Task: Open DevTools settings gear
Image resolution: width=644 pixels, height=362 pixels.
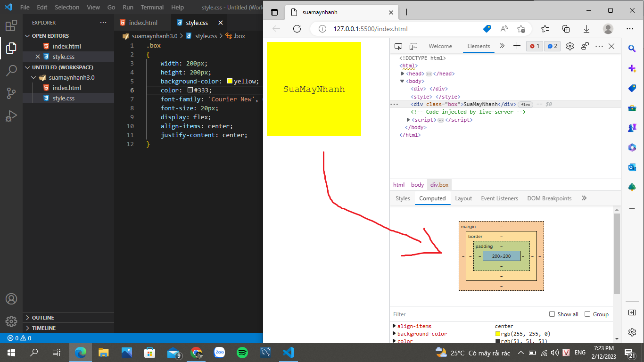Action: (x=570, y=46)
